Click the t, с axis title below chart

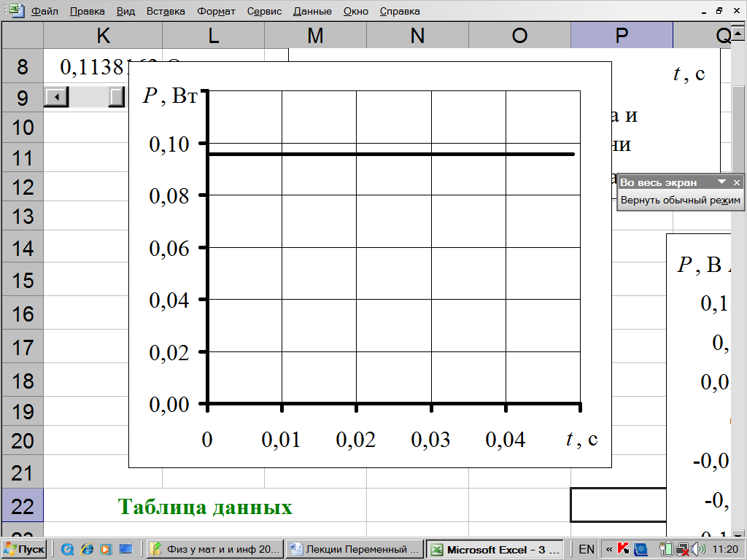[581, 438]
